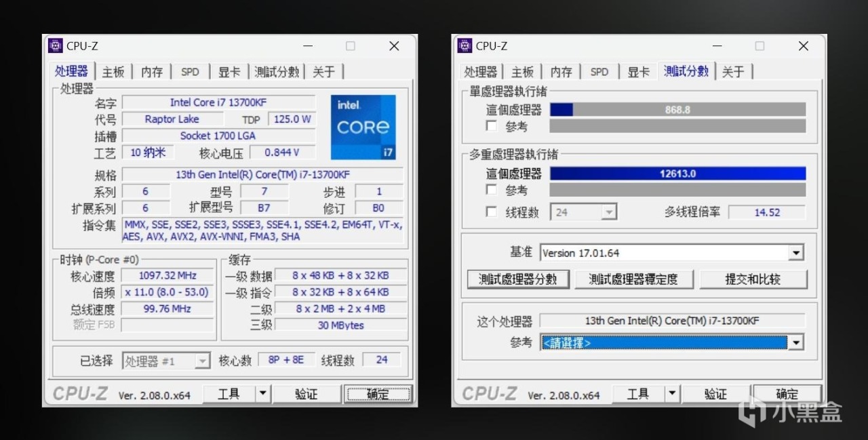Viewport: 868px width, 440px height.
Task: Toggle the 线程数 checkbox
Action: point(492,212)
